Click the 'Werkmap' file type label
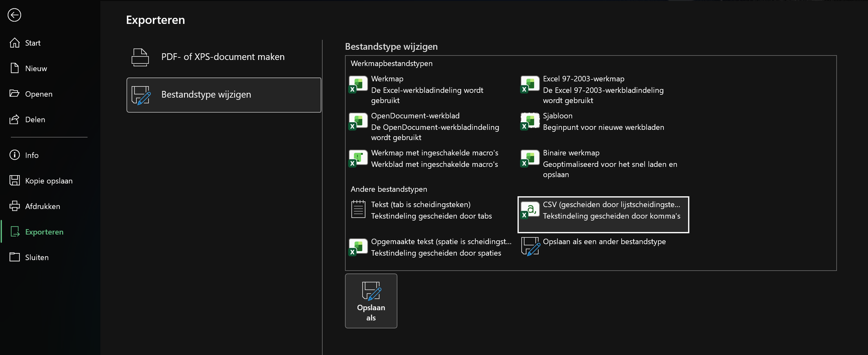This screenshot has width=868, height=355. [387, 79]
